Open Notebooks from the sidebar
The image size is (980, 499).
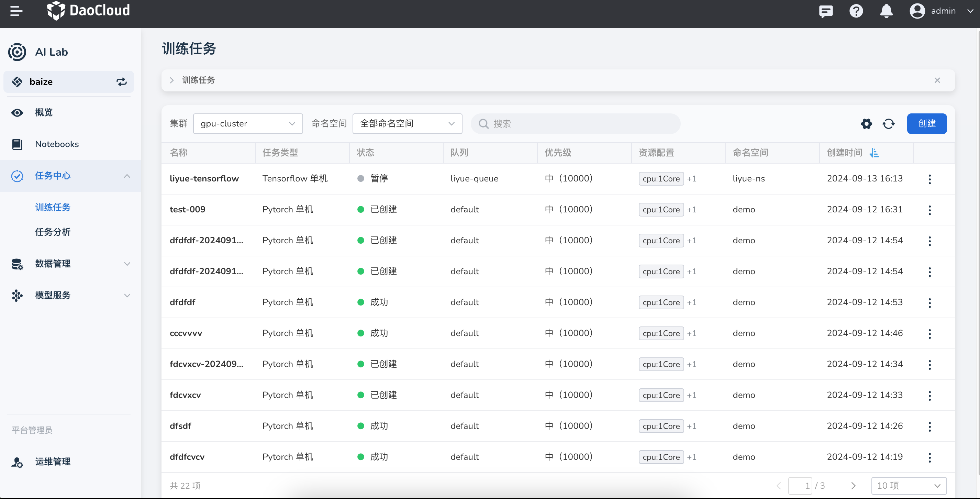pyautogui.click(x=57, y=144)
